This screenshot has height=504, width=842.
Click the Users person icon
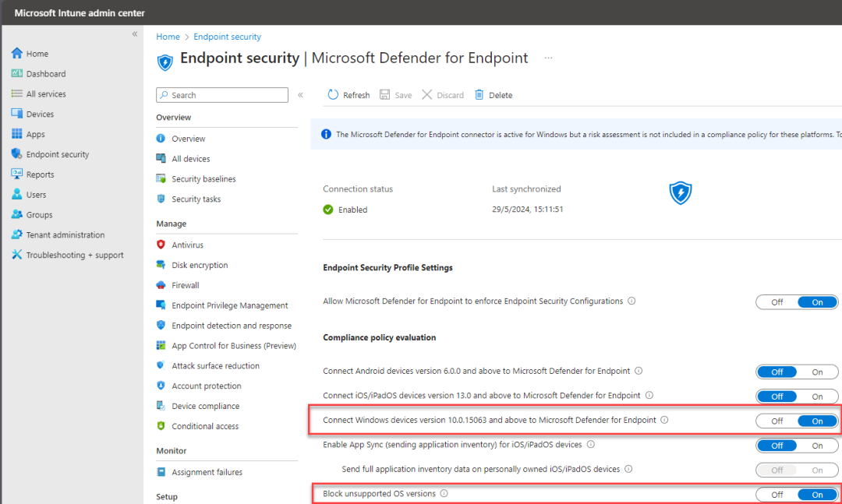[17, 194]
